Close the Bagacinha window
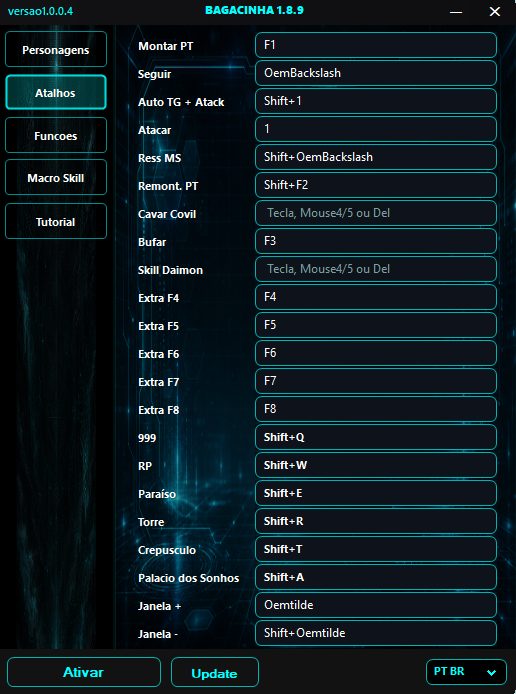The height and width of the screenshot is (694, 516). tap(495, 12)
